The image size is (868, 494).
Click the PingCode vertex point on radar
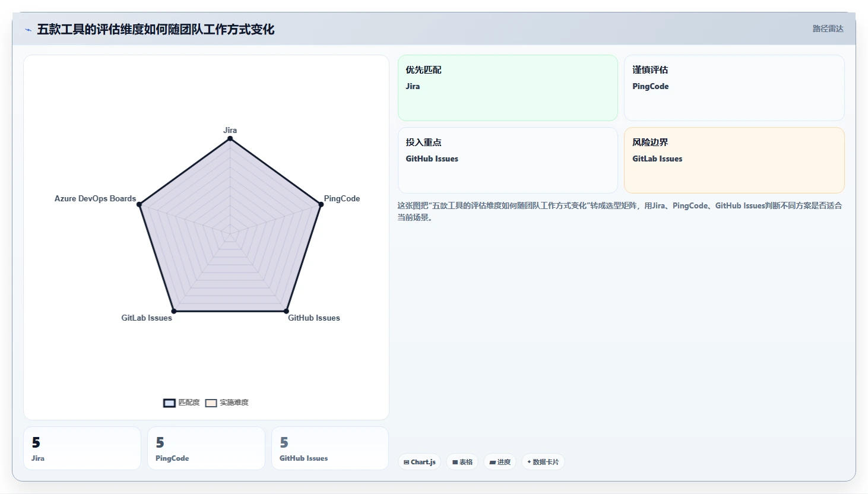(321, 204)
